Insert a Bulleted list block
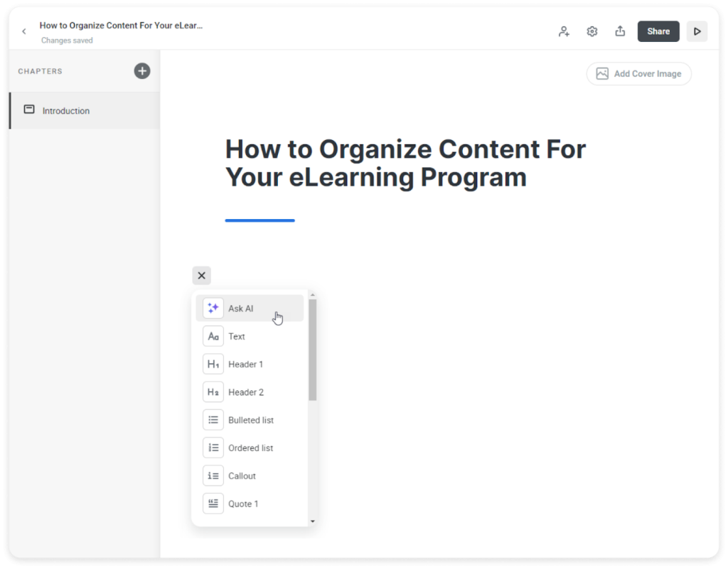The height and width of the screenshot is (569, 728). [x=250, y=420]
